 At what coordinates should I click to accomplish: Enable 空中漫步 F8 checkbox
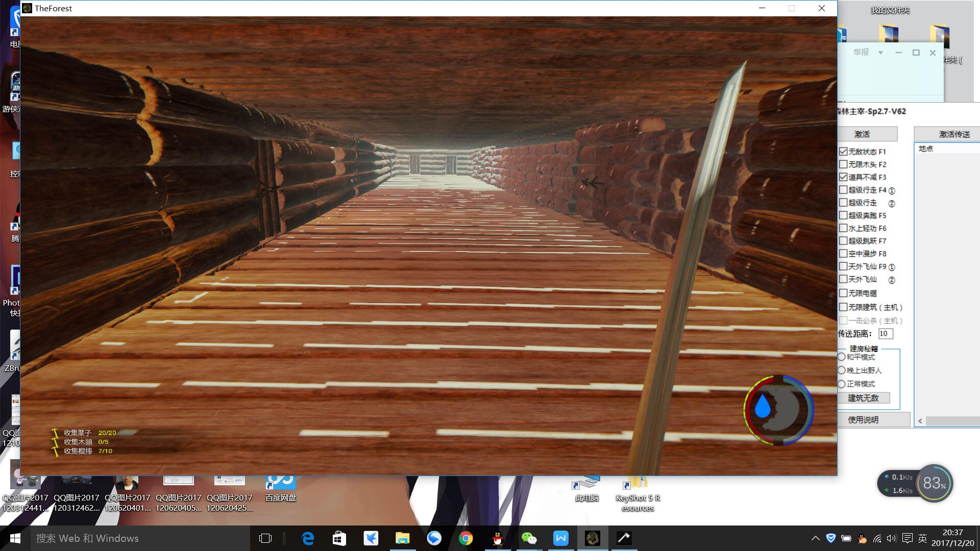pos(843,254)
